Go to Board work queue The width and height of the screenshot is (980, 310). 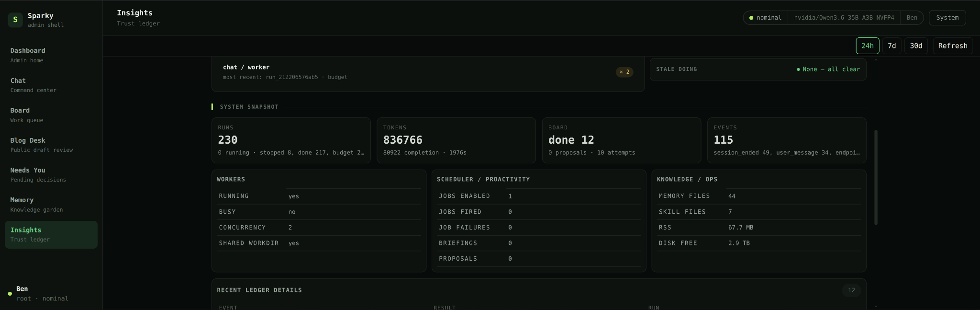coord(51,115)
